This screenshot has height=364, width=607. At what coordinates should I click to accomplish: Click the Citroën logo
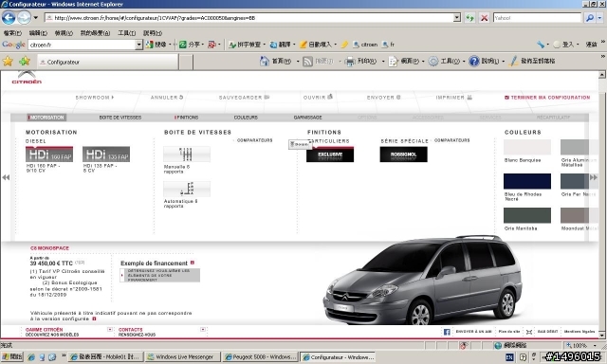pyautogui.click(x=27, y=77)
